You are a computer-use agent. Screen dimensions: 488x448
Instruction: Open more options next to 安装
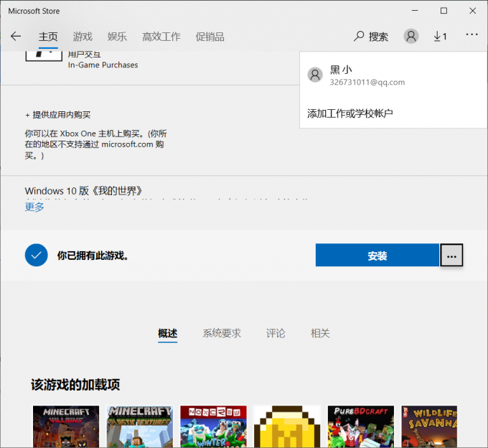coord(451,256)
